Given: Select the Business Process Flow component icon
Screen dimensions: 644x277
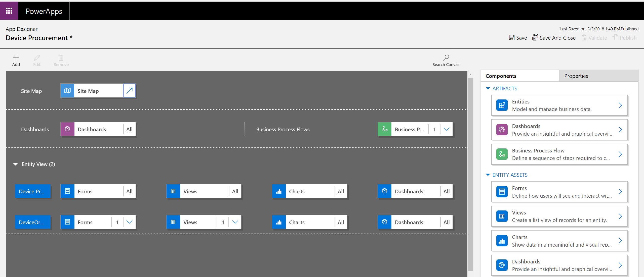Looking at the screenshot, I should click(502, 154).
